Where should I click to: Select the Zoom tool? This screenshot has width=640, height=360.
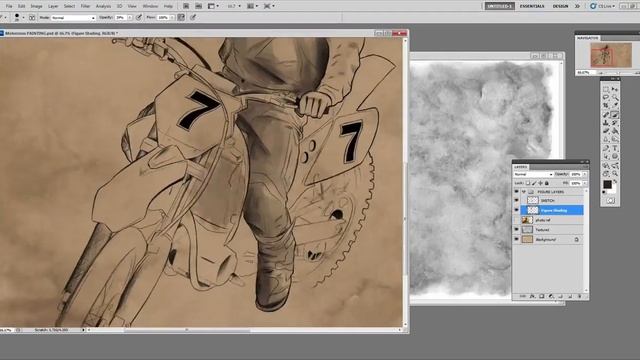[x=615, y=174]
